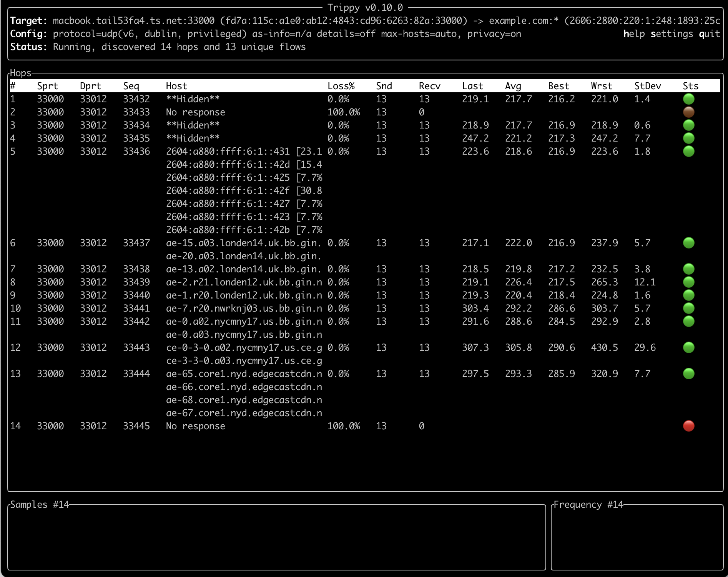Click sequence number 33445

136,426
